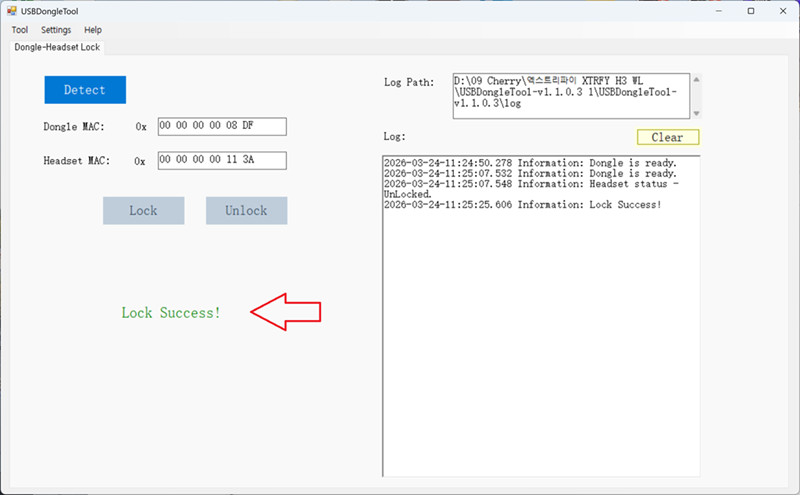Click inside the Log Path text box
The width and height of the screenshot is (800, 495).
point(570,96)
